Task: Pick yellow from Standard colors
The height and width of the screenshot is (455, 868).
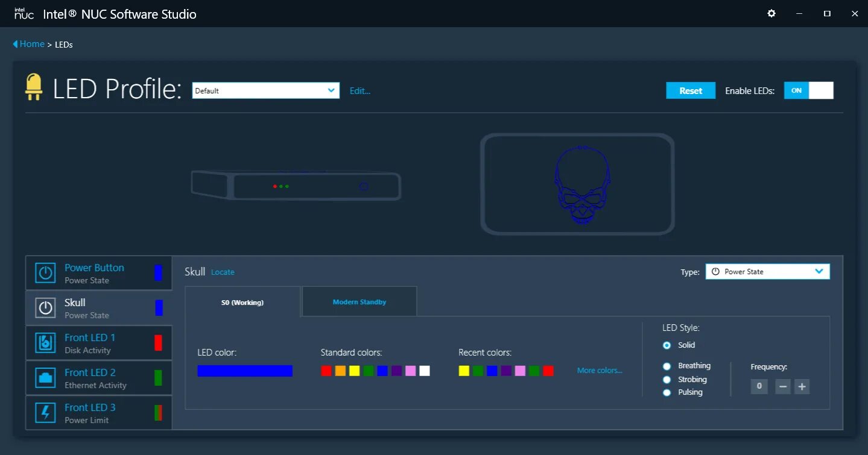Action: (354, 371)
